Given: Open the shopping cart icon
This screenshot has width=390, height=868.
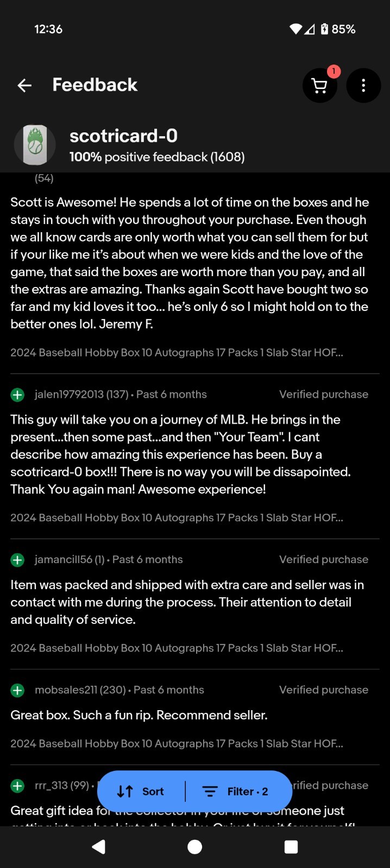Looking at the screenshot, I should tap(319, 85).
